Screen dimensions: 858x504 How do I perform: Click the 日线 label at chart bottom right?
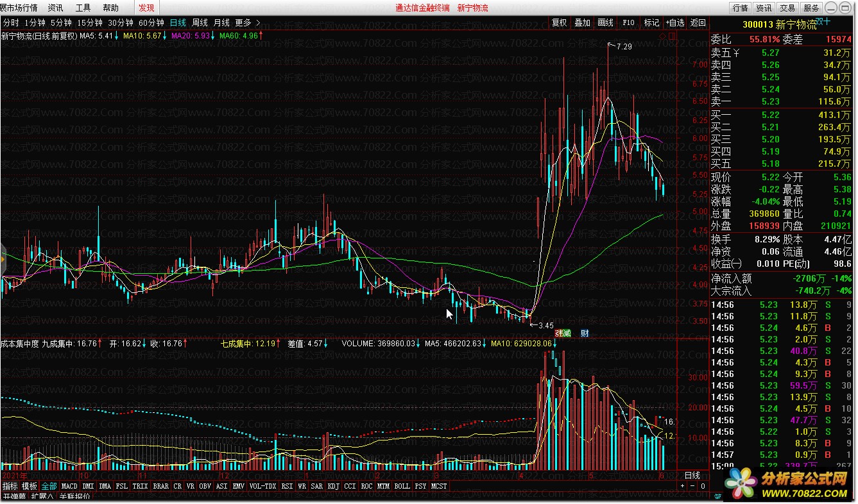[x=692, y=476]
